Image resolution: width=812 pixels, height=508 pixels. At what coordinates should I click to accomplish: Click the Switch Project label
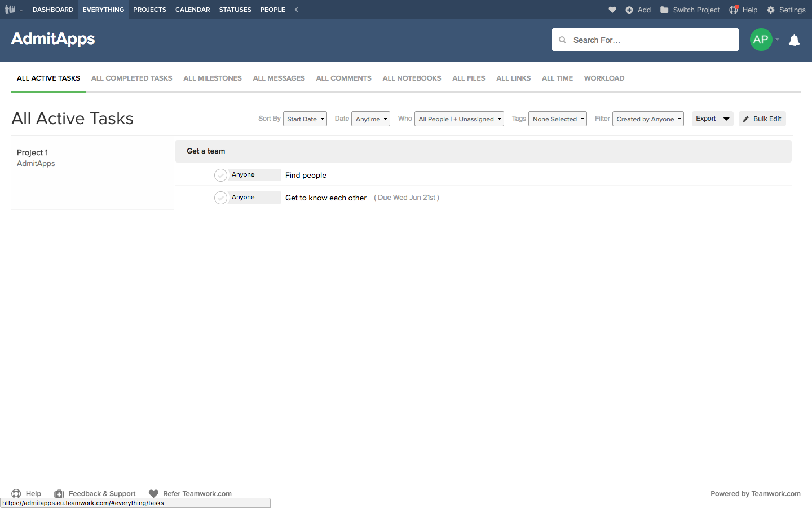(696, 10)
